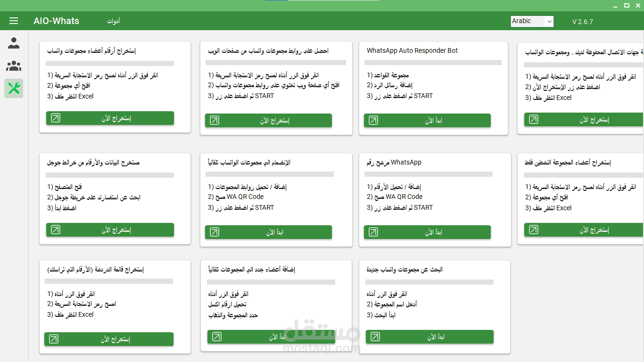Click arrow icon in خرائط جوجل extractor card
This screenshot has width=644, height=362.
coord(56,230)
